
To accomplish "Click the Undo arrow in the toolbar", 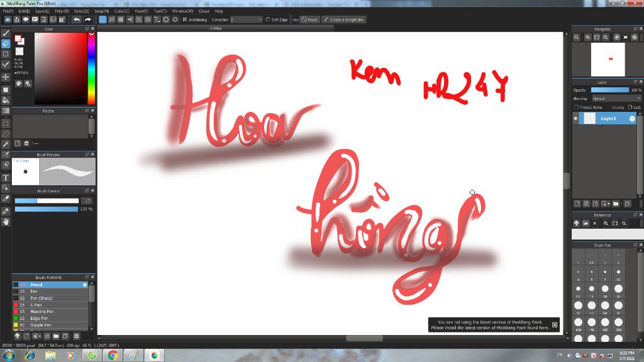I will pyautogui.click(x=76, y=19).
